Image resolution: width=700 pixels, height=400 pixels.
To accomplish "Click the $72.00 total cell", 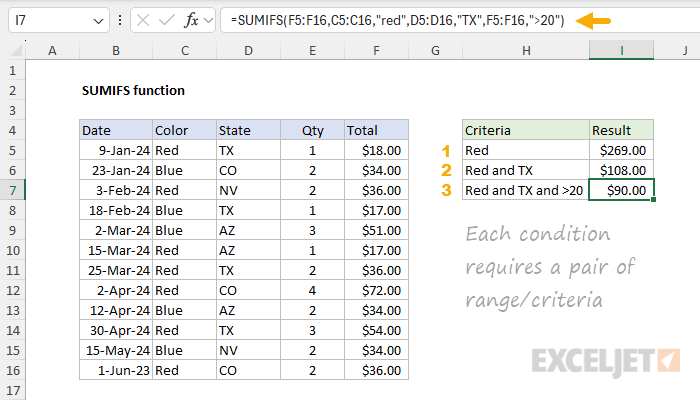I will coord(376,291).
